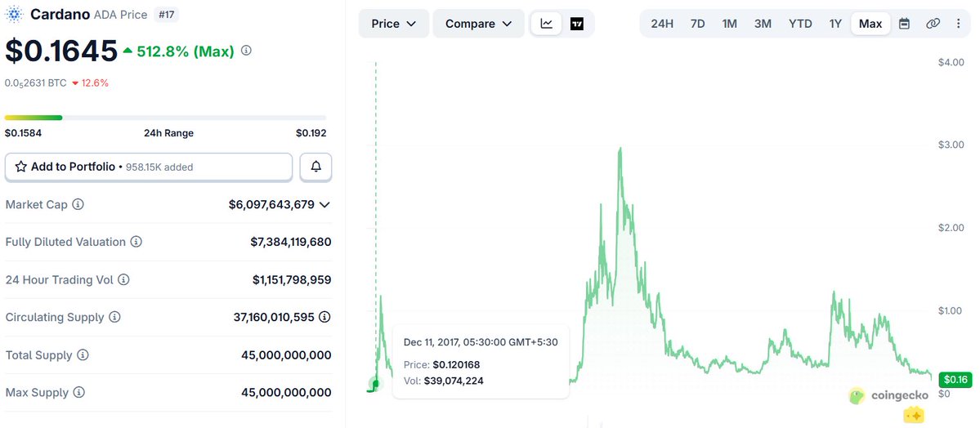The width and height of the screenshot is (980, 428).
Task: Open Total Supply info icon
Action: pos(83,354)
